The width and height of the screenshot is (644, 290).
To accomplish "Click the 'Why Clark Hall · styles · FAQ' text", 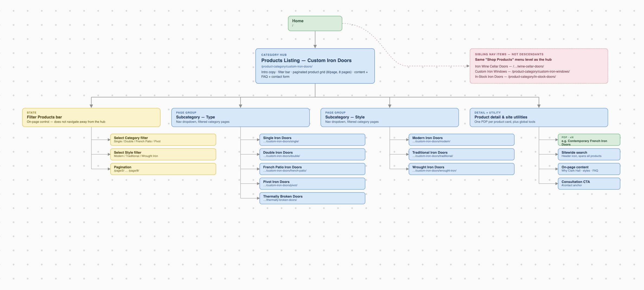I will 580,171.
